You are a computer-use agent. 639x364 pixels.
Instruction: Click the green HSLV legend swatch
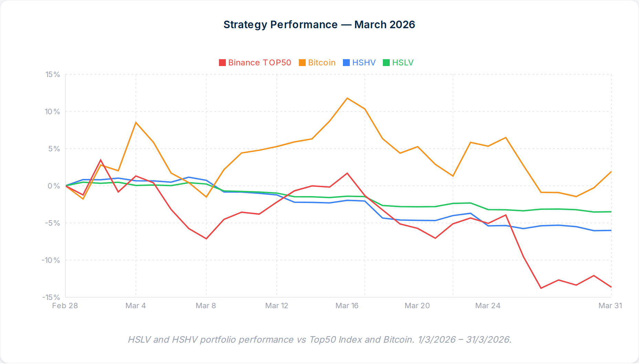click(x=386, y=63)
